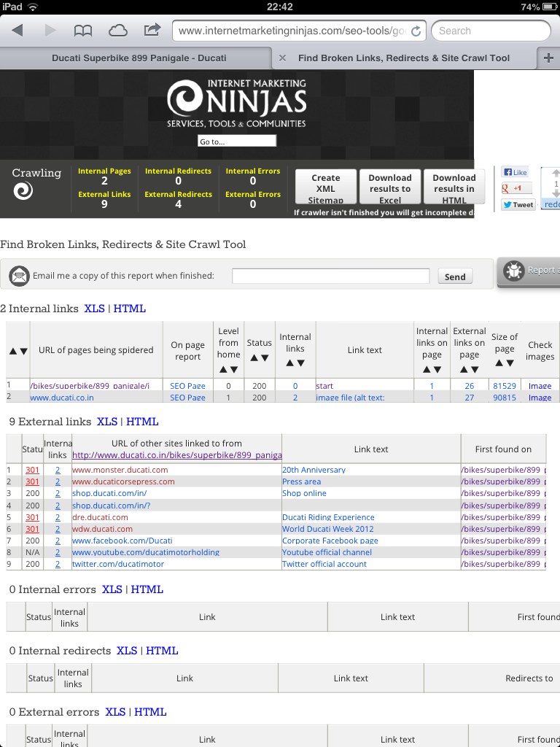The width and height of the screenshot is (560, 747).
Task: Sort Internal links column ascending
Action: (289, 363)
